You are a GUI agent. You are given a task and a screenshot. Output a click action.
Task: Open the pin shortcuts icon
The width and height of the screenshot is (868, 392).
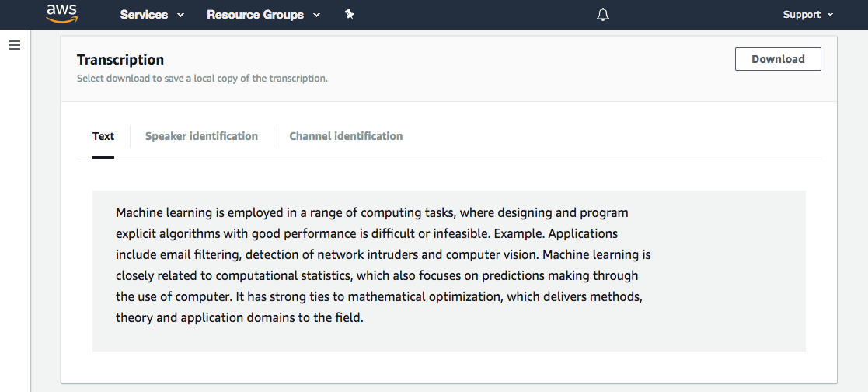(x=350, y=14)
